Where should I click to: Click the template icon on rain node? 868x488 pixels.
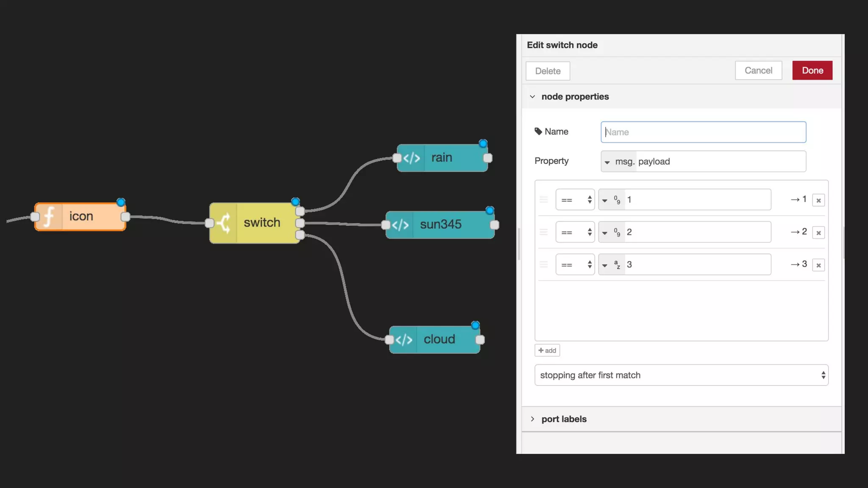click(411, 158)
